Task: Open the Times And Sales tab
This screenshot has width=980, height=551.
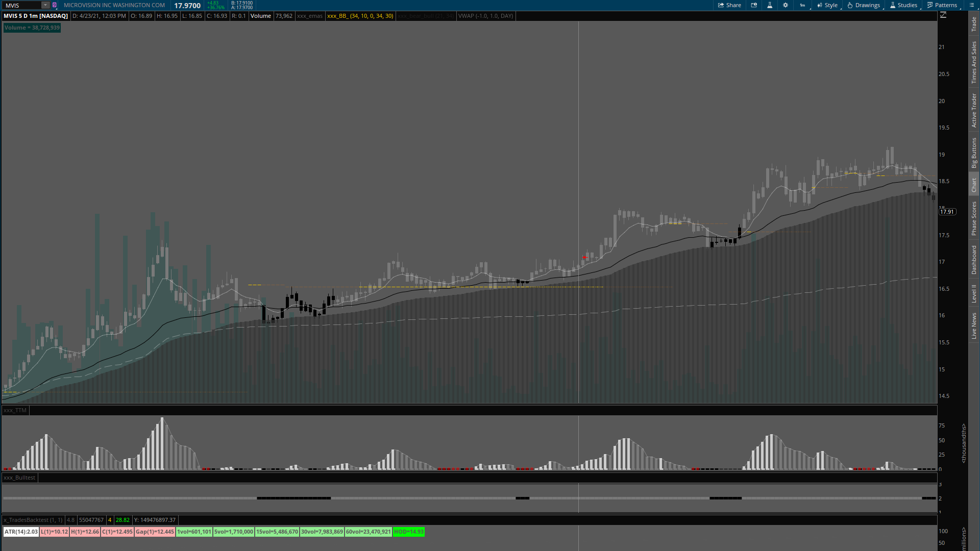Action: click(x=974, y=62)
